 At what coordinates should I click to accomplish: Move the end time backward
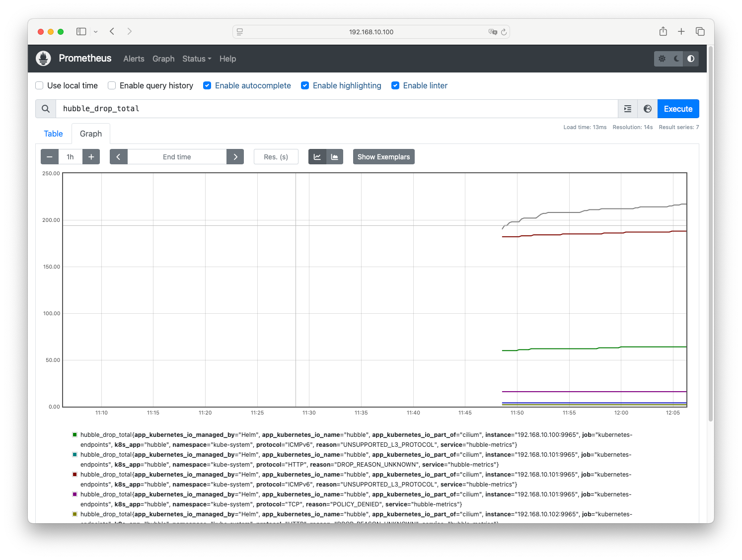click(x=118, y=157)
